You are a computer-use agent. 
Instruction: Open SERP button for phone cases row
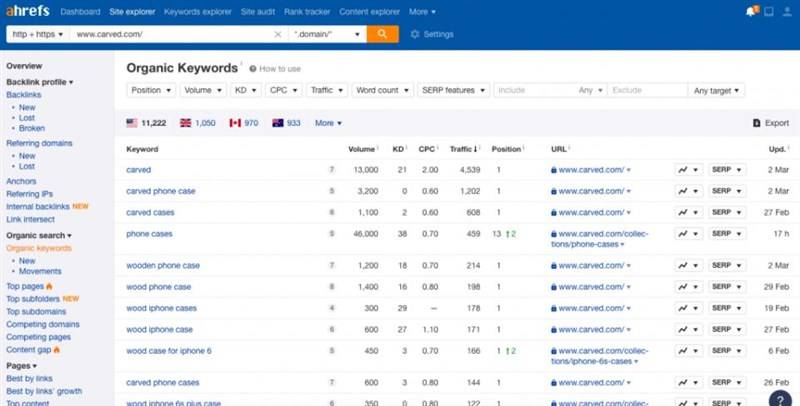coord(727,234)
